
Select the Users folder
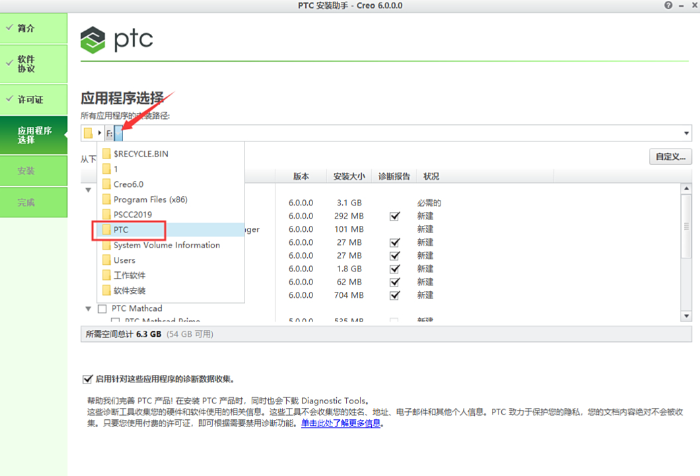click(125, 260)
